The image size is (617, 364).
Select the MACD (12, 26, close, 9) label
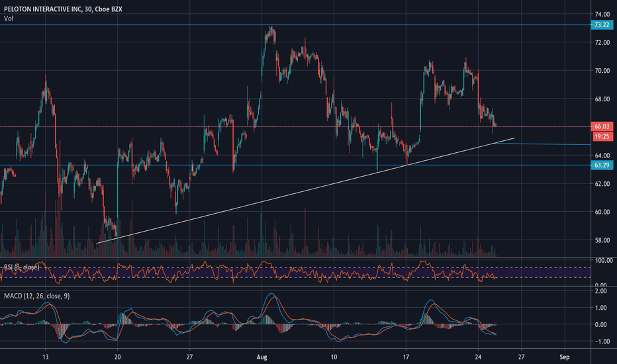pos(36,296)
